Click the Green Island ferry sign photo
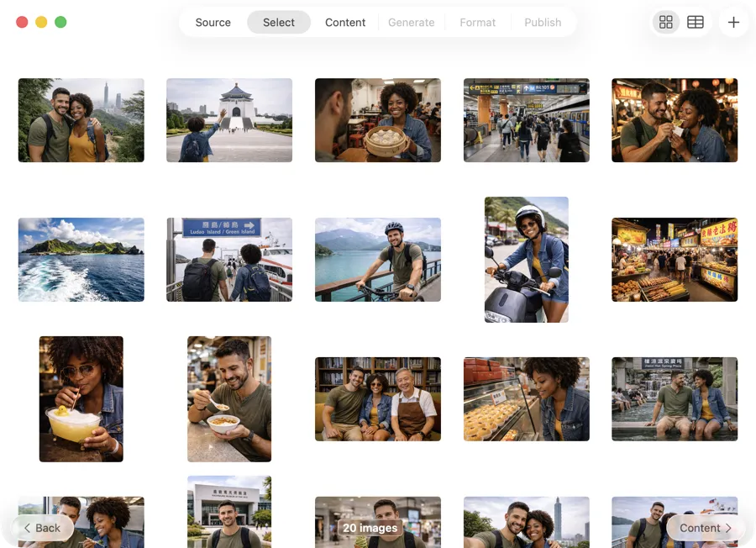The width and height of the screenshot is (756, 548). [229, 259]
